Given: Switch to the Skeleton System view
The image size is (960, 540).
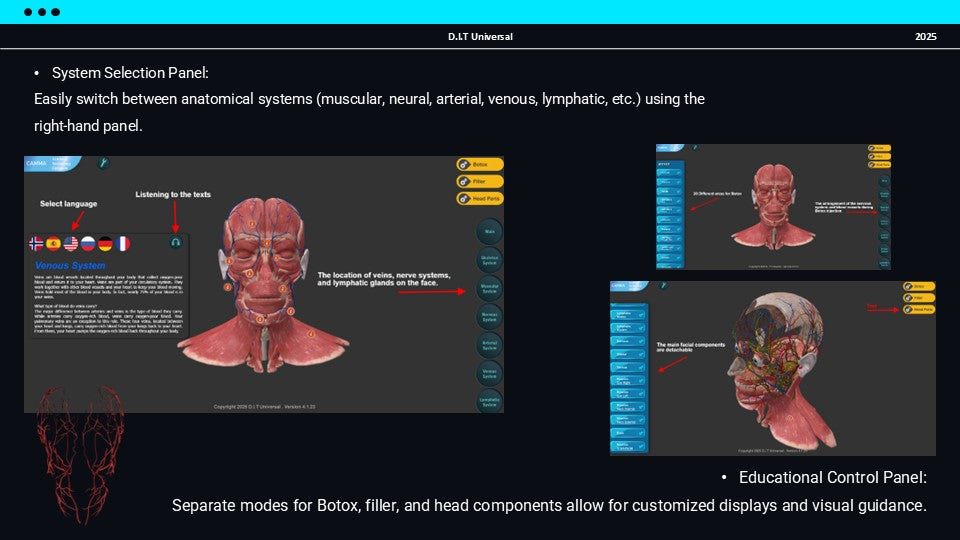Looking at the screenshot, I should pos(488,259).
